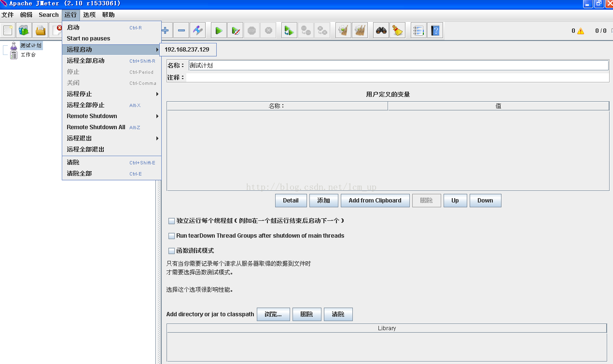
Task: Open the 选项 menu
Action: click(x=89, y=15)
